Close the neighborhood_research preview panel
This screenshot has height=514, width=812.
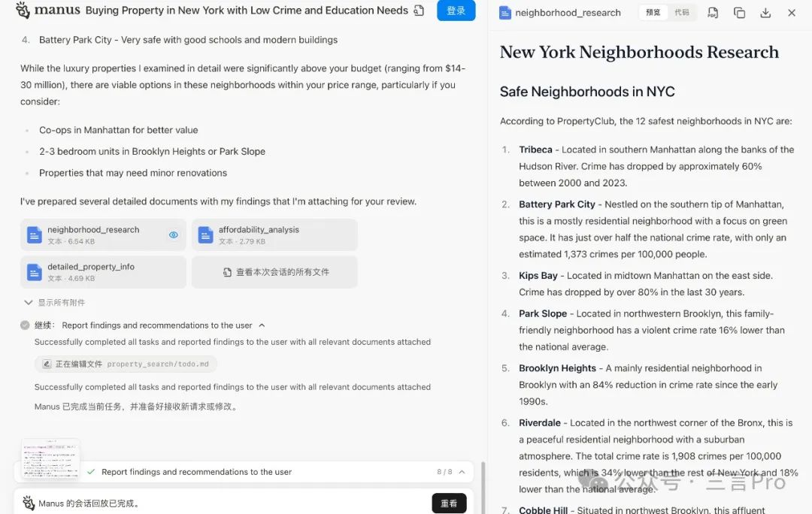(791, 13)
